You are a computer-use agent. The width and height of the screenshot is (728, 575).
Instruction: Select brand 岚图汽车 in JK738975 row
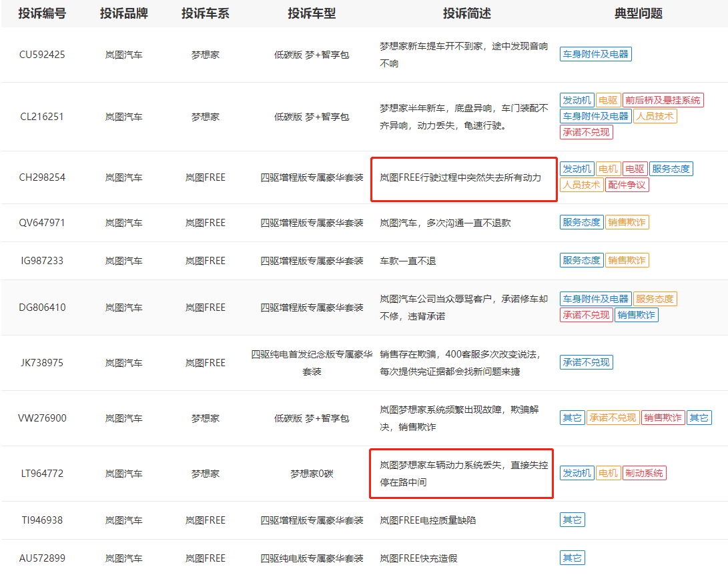click(x=124, y=363)
